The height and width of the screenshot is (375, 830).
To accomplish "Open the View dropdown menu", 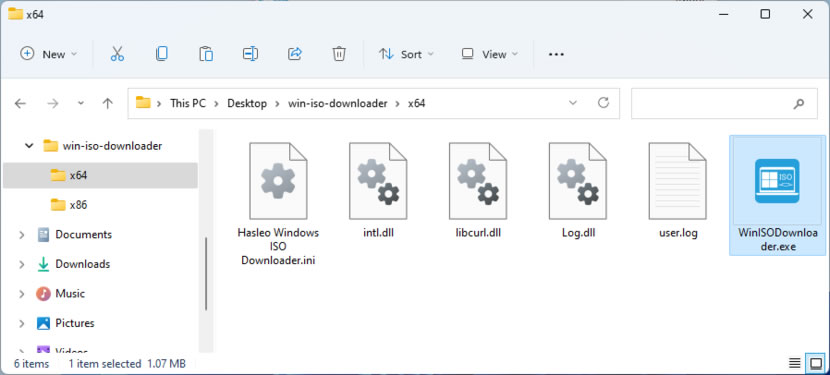I will coord(490,54).
